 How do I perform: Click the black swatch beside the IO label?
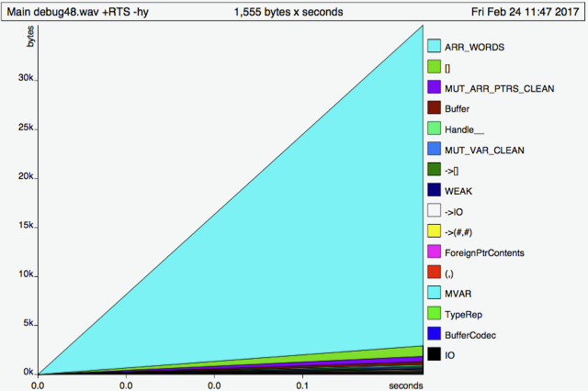[x=434, y=354]
